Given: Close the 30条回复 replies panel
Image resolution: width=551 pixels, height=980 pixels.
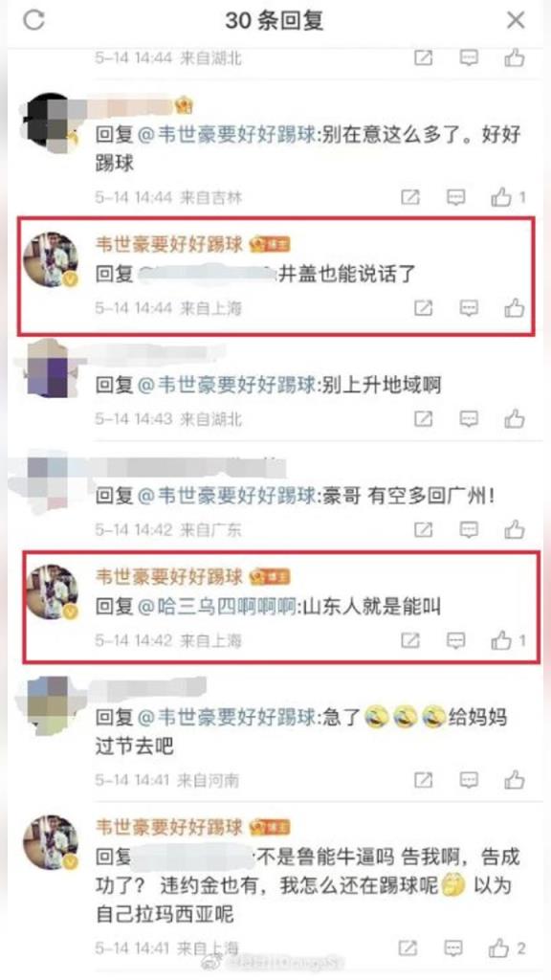Looking at the screenshot, I should pyautogui.click(x=516, y=21).
